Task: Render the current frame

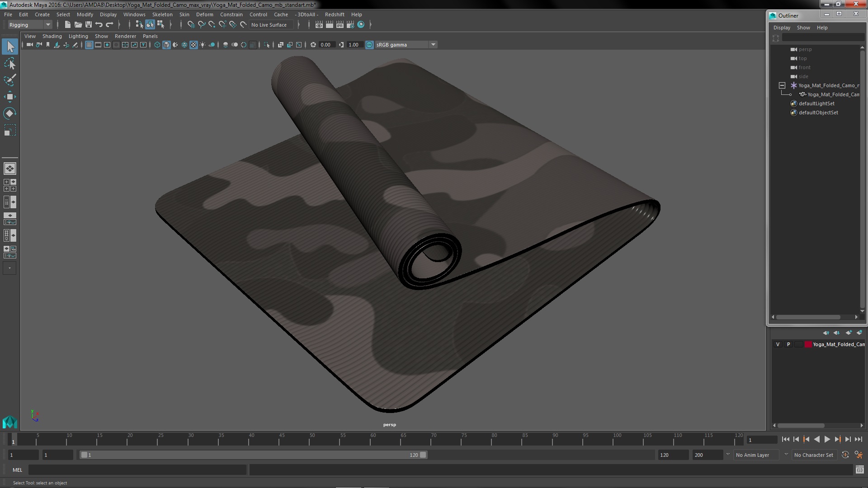Action: pos(330,25)
